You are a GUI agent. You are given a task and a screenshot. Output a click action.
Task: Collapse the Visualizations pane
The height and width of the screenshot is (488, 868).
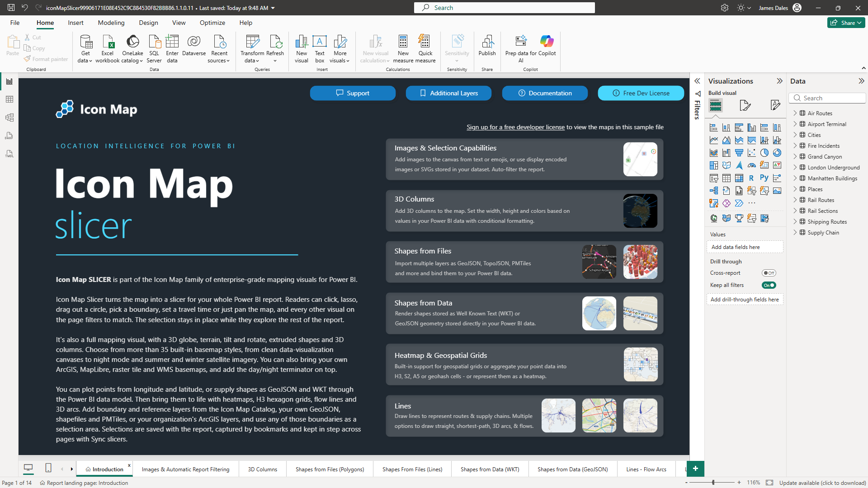click(x=779, y=81)
